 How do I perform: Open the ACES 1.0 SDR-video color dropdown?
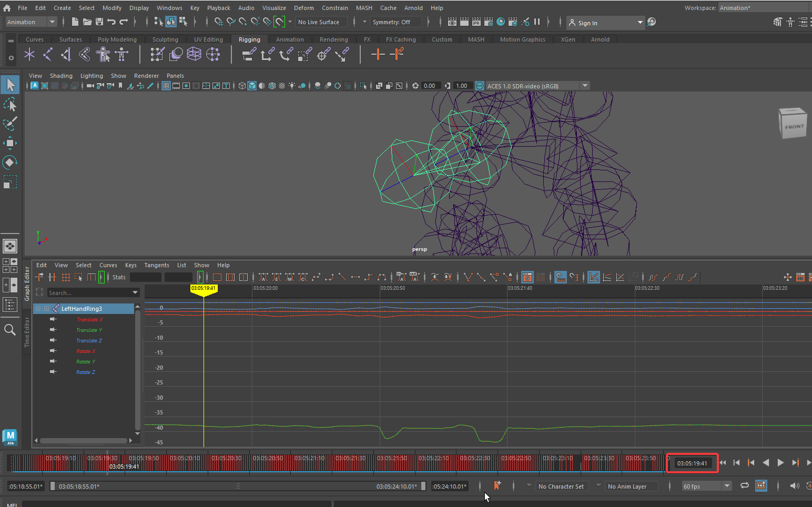point(585,86)
